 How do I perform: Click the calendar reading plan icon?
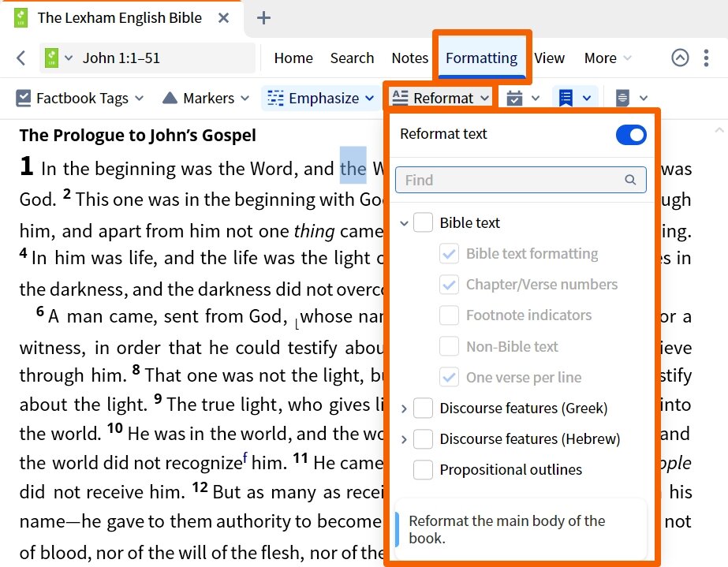(514, 98)
